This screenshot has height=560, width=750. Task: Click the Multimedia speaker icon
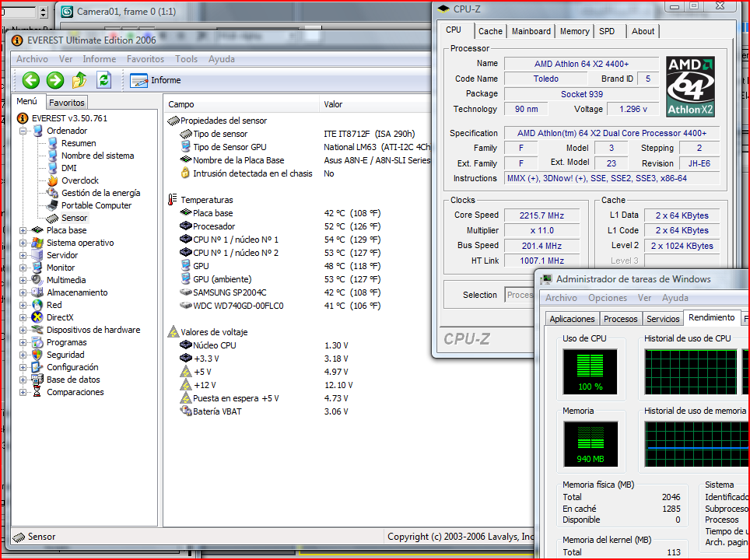37,280
